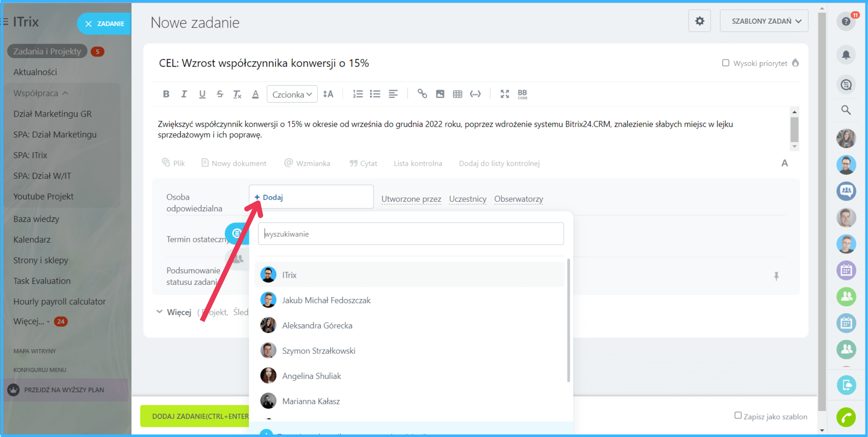This screenshot has height=437, width=868.
Task: Apply strikethrough formatting
Action: click(220, 94)
